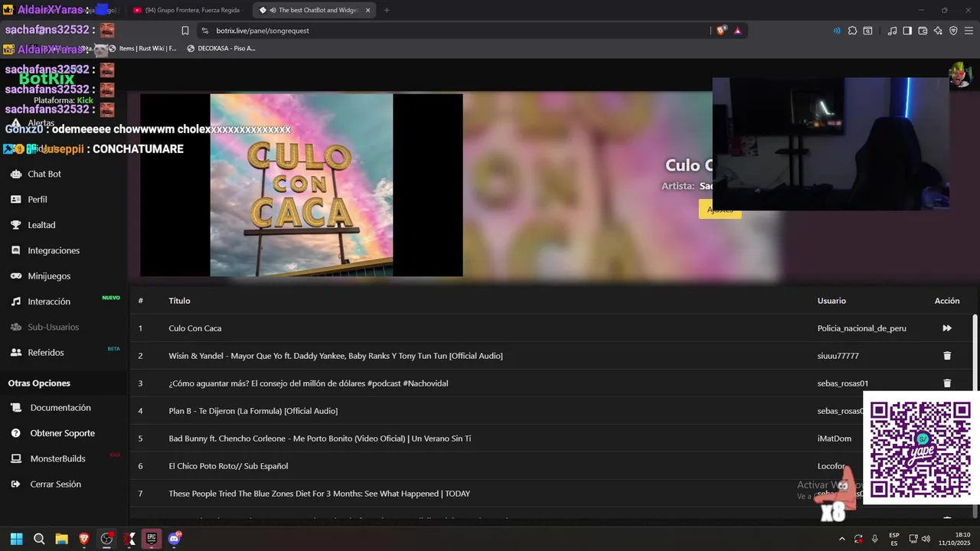Open the Brave VPN shield icon
The height and width of the screenshot is (551, 980).
(953, 31)
